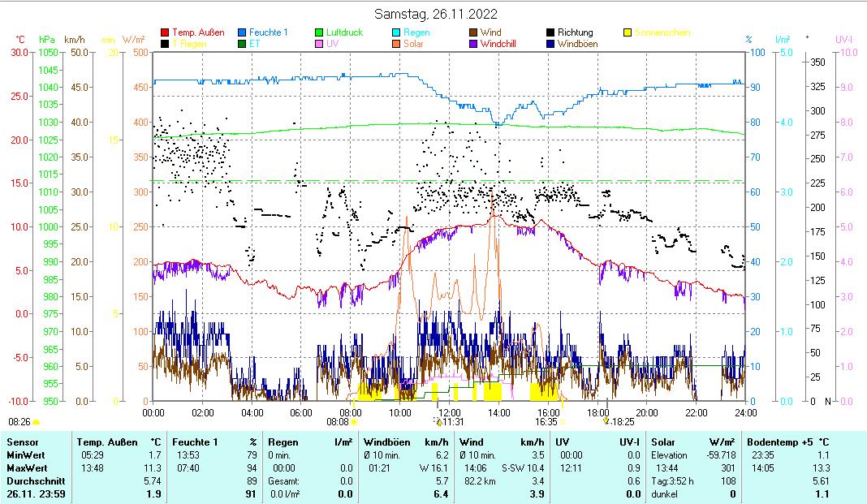Click the '00:00' time axis label

tap(153, 413)
